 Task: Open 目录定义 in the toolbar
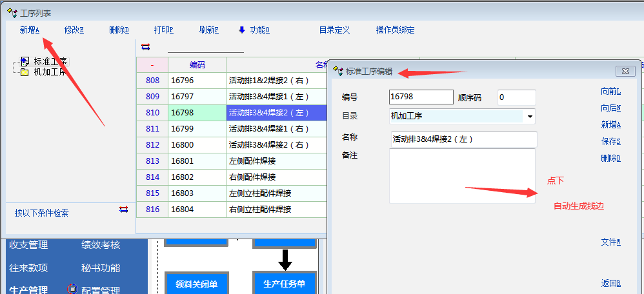point(334,30)
